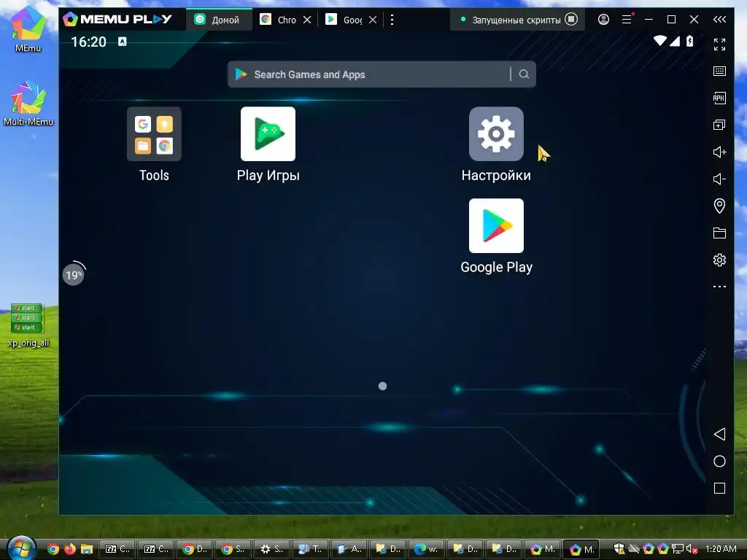747x560 pixels.
Task: Open the MEmu hamburger menu
Action: 627,19
